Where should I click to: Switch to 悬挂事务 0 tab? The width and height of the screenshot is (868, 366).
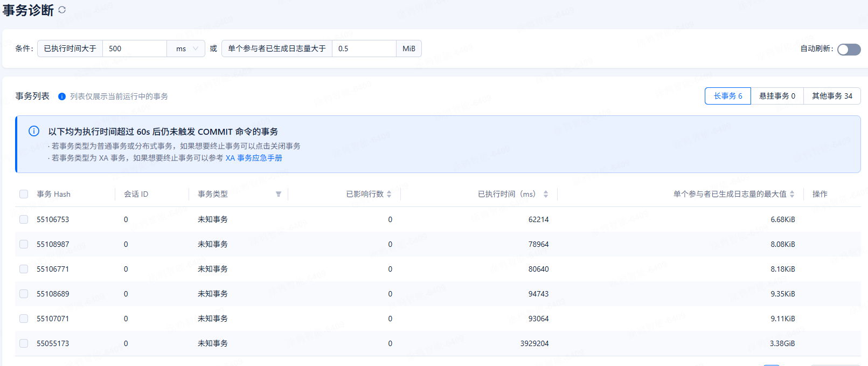click(777, 96)
